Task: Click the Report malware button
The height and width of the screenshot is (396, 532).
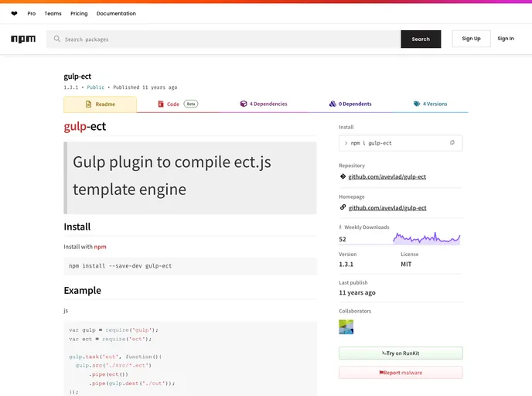Action: tap(401, 373)
